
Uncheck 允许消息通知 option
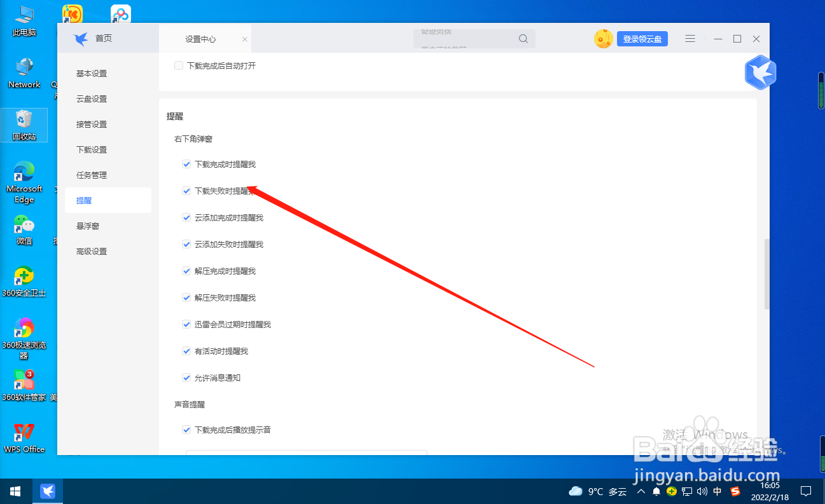tap(186, 378)
